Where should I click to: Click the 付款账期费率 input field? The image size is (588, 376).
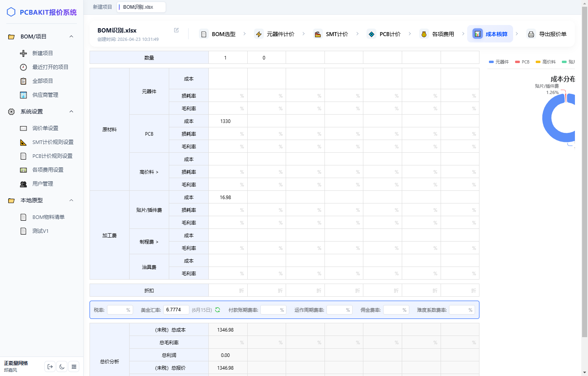(x=273, y=310)
